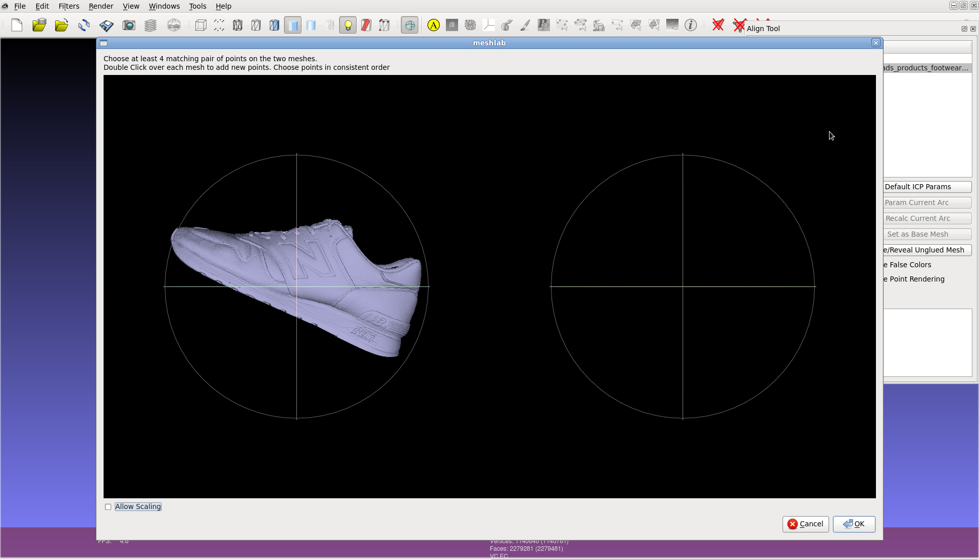Toggle flat shading render mode
This screenshot has height=560, width=979.
tap(293, 25)
